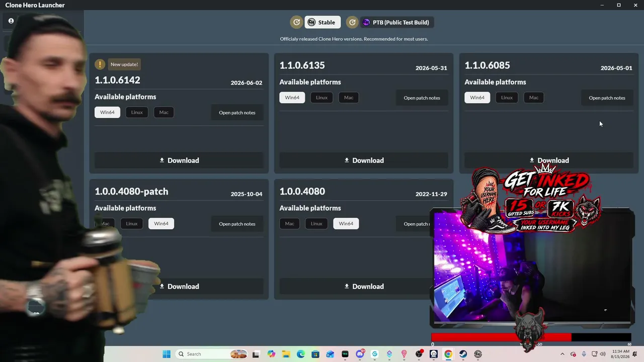Switch to PTB (Public Test Build) tab
The height and width of the screenshot is (362, 644).
[x=397, y=22]
